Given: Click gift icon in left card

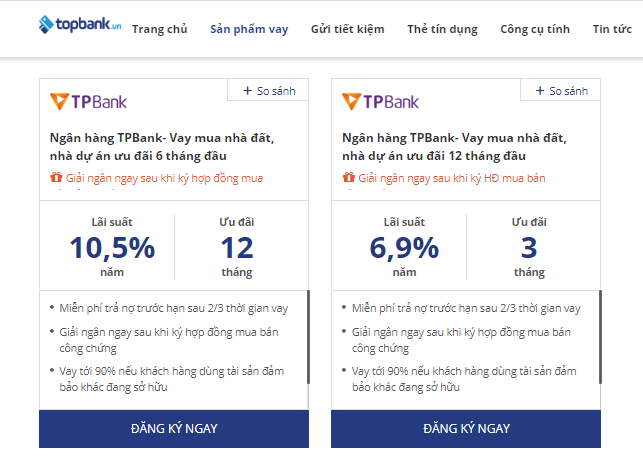Looking at the screenshot, I should (x=56, y=178).
